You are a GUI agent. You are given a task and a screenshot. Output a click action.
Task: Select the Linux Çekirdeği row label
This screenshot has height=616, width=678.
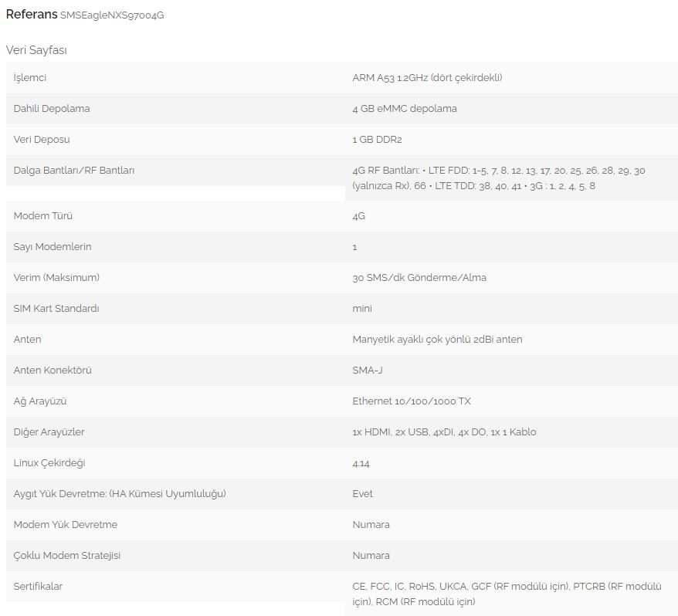(49, 463)
